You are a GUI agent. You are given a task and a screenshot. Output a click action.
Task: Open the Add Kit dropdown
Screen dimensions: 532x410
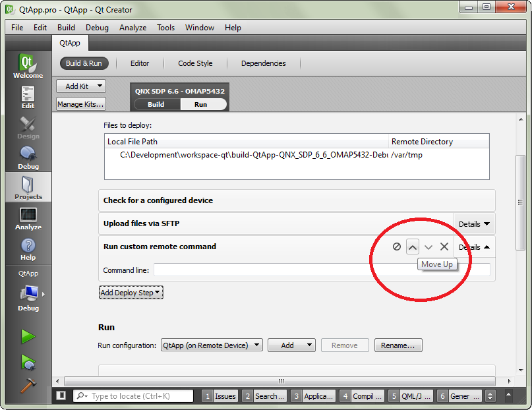tap(81, 86)
